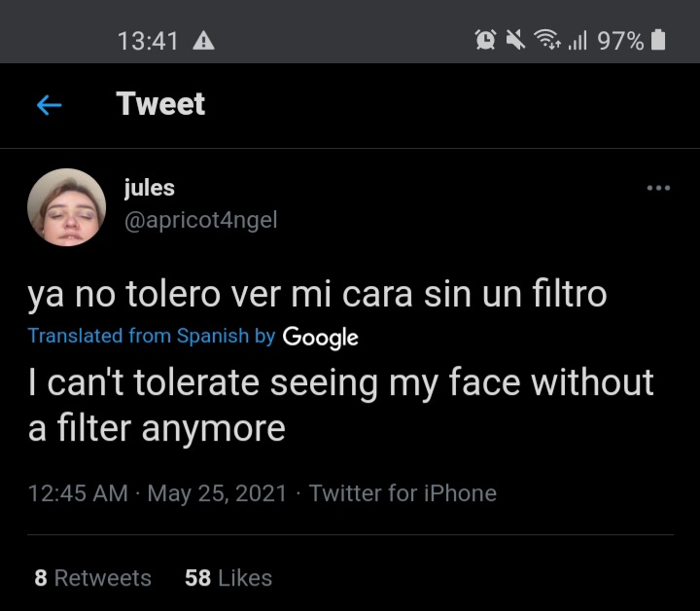Tap the cell signal bars icon
Viewport: 700px width, 611px height.
577,40
